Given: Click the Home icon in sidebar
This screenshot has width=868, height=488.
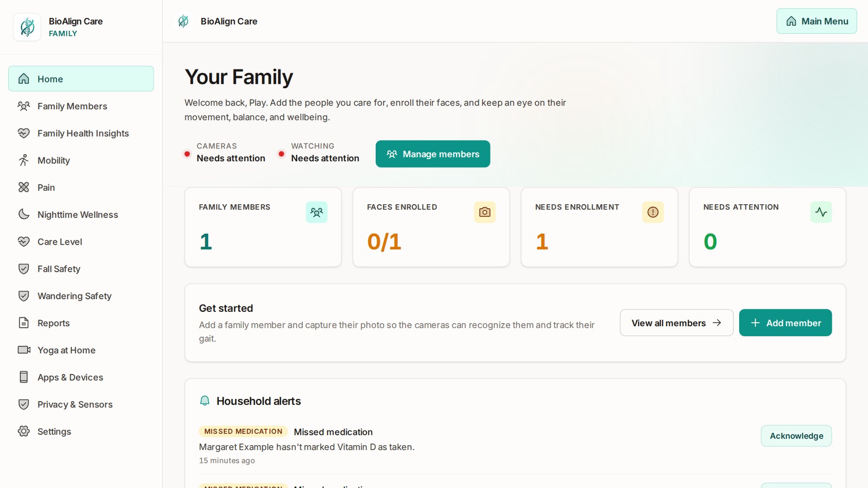Looking at the screenshot, I should (x=24, y=79).
